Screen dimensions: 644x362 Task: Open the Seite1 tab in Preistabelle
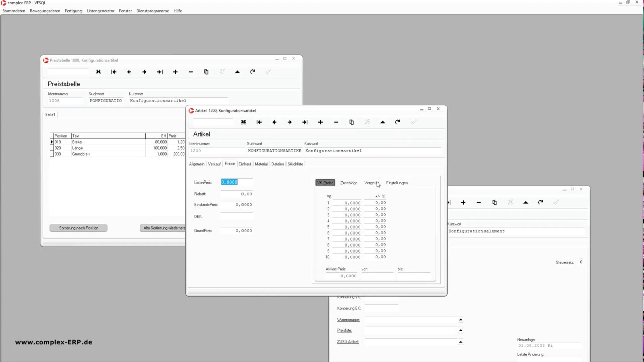tap(50, 115)
